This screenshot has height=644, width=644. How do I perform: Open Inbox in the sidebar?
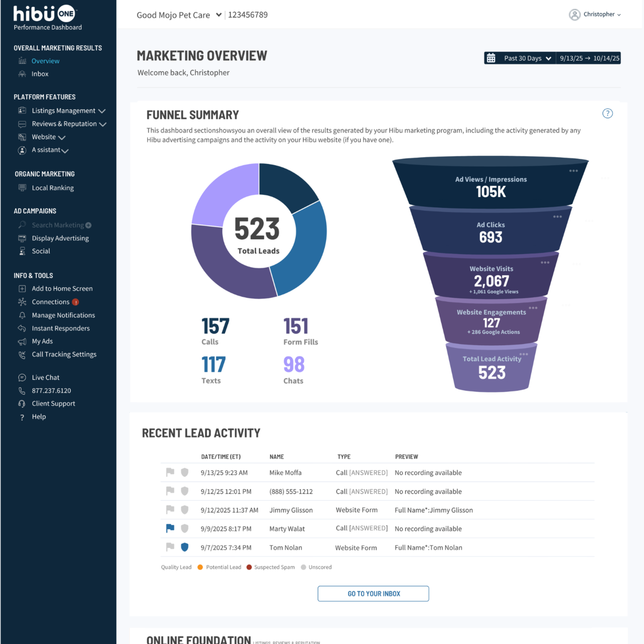(x=40, y=74)
